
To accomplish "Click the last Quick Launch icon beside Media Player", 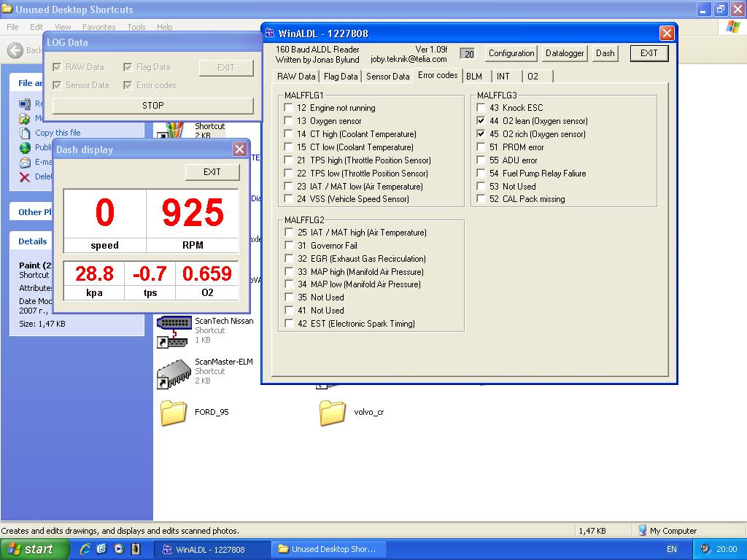I will point(136,549).
